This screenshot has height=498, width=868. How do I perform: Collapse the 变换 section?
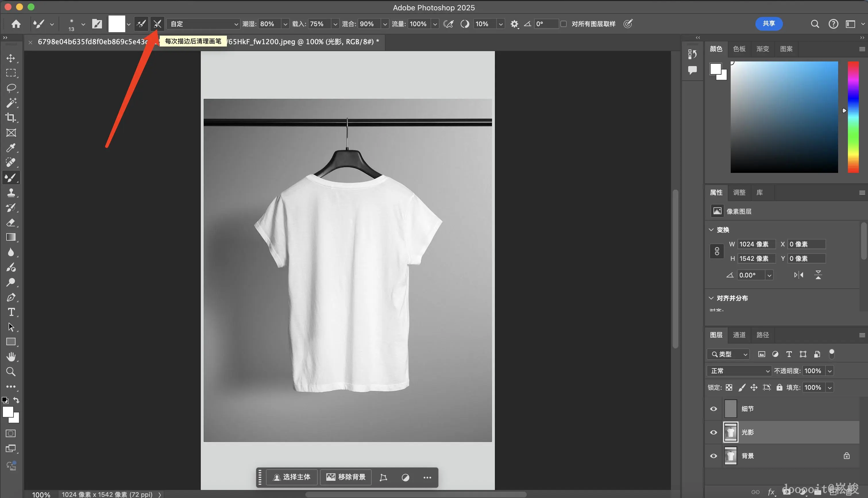tap(711, 230)
